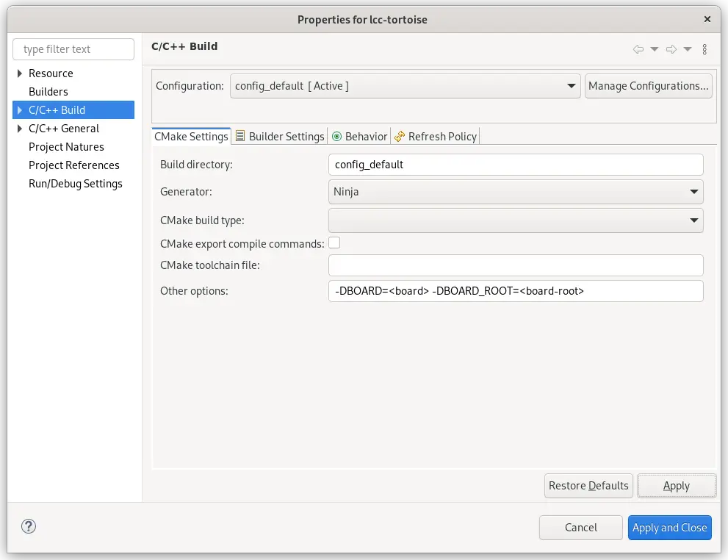Click the Refresh Policy arrows icon
This screenshot has width=728, height=560.
tap(400, 136)
